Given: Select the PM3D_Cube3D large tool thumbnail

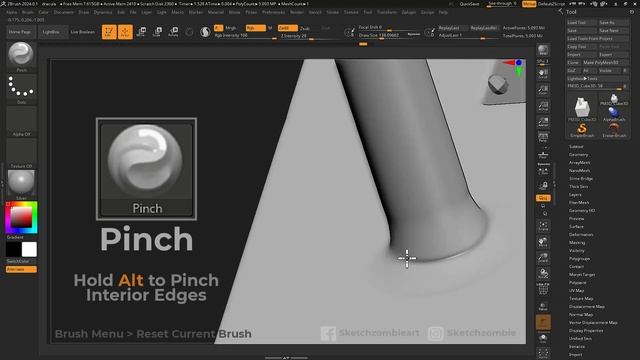Looking at the screenshot, I should pos(582,108).
